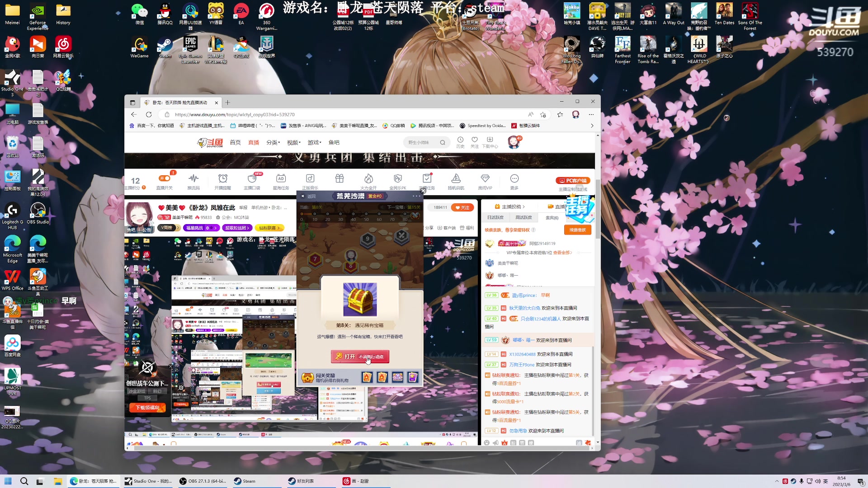Viewport: 868px width, 488px height.
Task: Click the gift box icon in streamer toolbar
Action: tap(340, 179)
